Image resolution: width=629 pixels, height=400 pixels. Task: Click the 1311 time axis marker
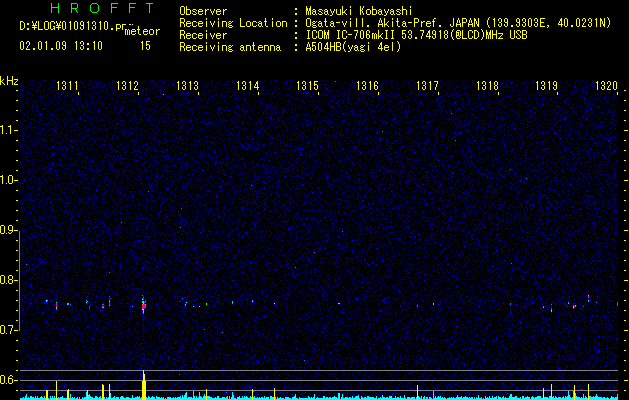pyautogui.click(x=67, y=86)
